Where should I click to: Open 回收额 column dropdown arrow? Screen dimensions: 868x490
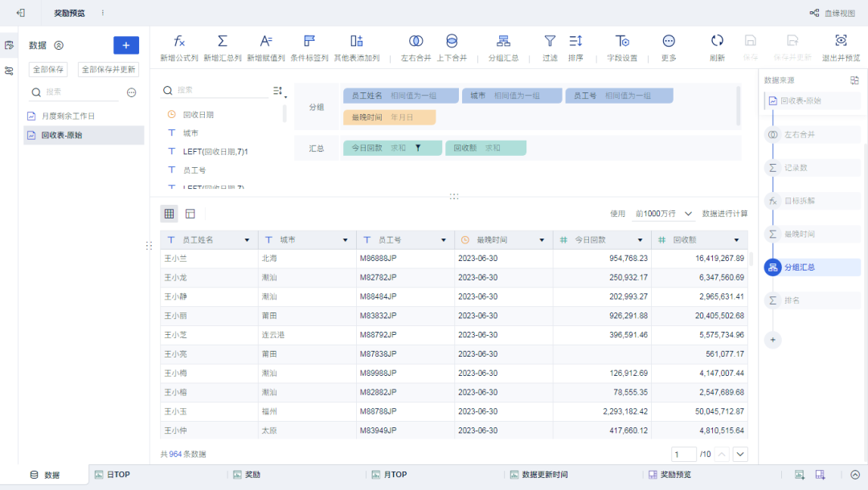pos(737,240)
